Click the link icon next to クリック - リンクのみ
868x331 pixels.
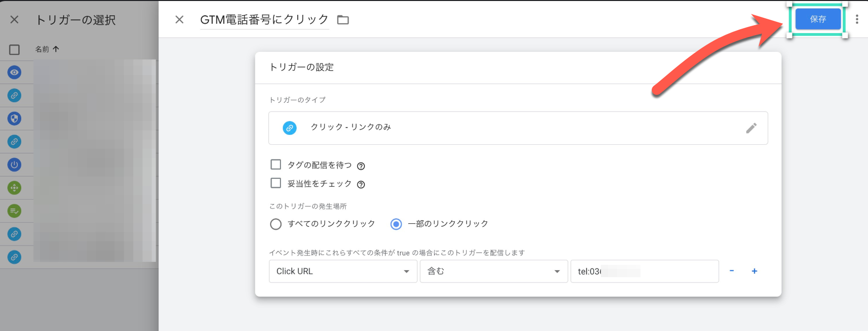coord(289,128)
